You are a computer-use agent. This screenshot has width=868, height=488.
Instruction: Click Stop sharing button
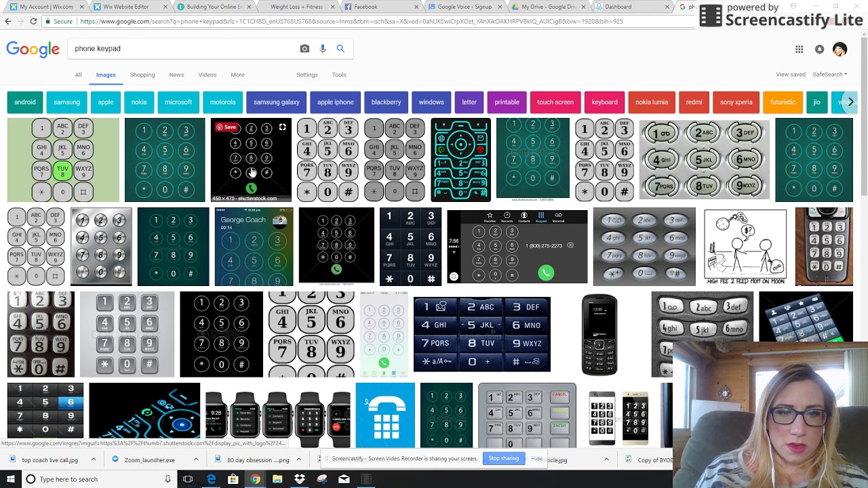503,459
